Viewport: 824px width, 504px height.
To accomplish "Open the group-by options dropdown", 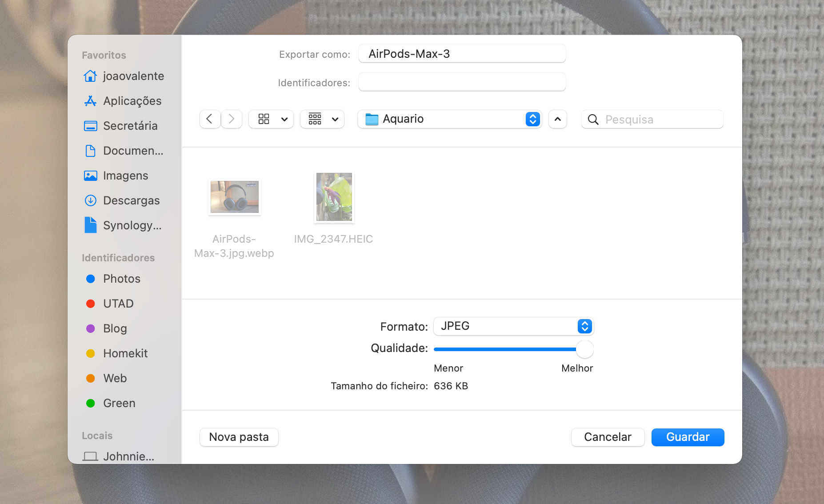I will [322, 119].
